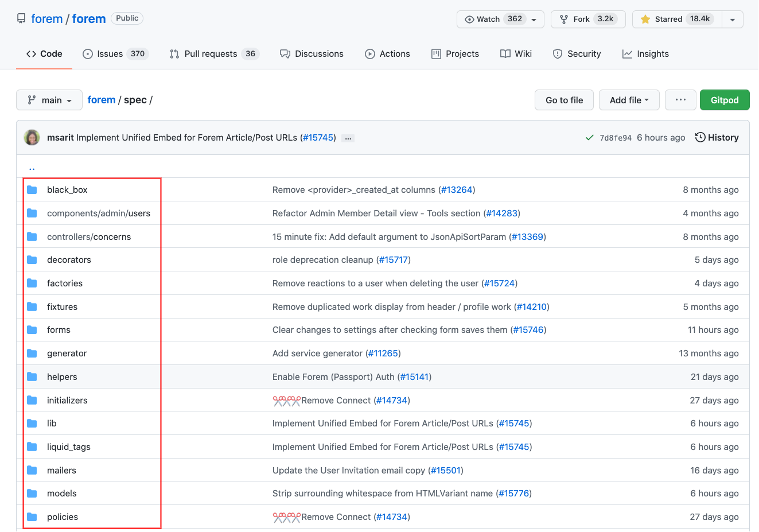Click the liquid_tags folder icon

tap(32, 447)
